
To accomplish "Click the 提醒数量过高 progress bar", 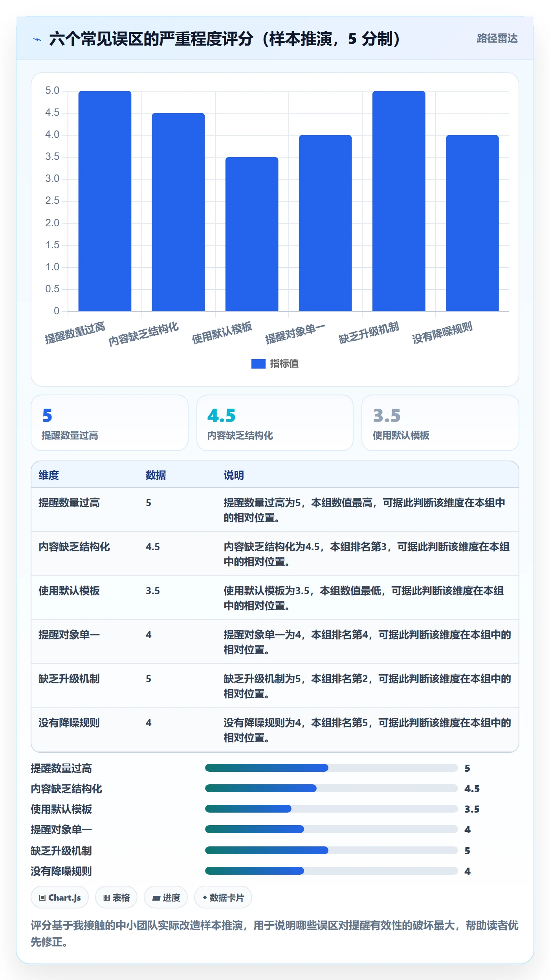I will click(x=332, y=768).
